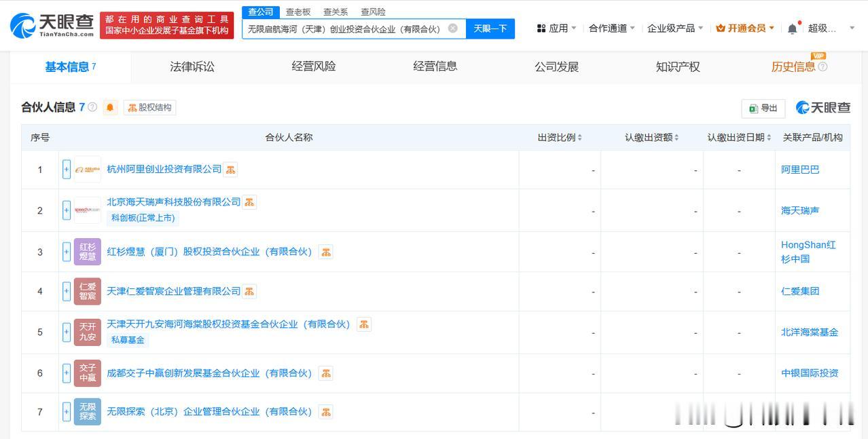Click the 导出 export button
Viewport: 868px width, 439px height.
coord(763,108)
